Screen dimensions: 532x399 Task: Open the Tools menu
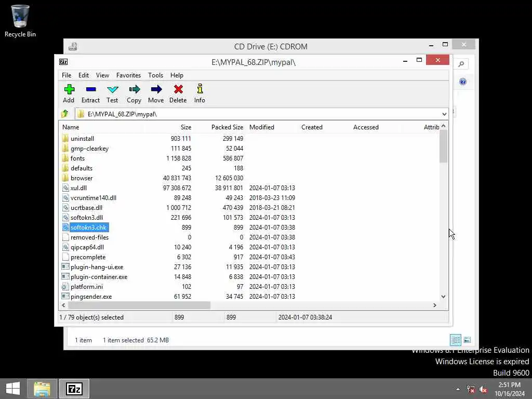click(156, 75)
